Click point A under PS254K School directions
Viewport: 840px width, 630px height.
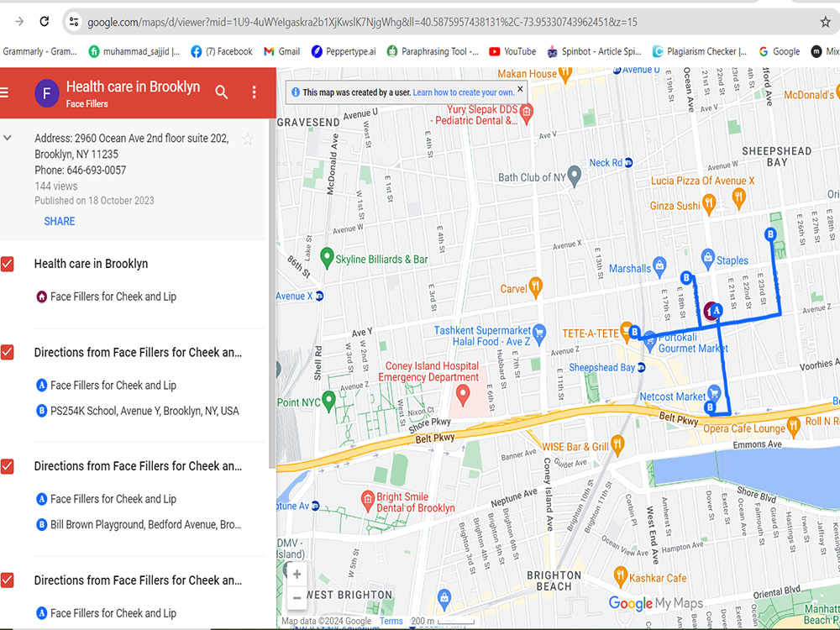[106, 386]
